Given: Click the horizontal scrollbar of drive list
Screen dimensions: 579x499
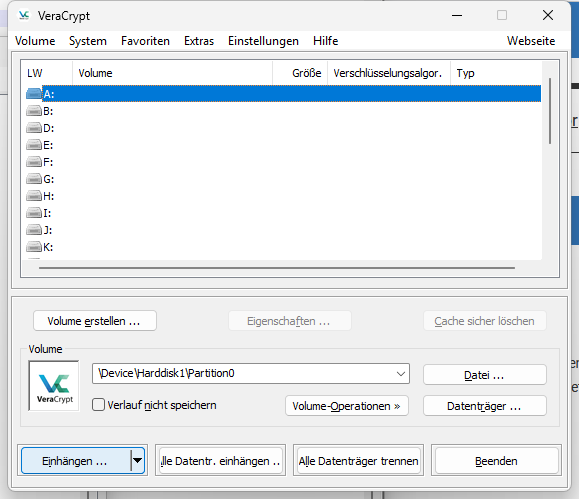Looking at the screenshot, I should pos(277,268).
